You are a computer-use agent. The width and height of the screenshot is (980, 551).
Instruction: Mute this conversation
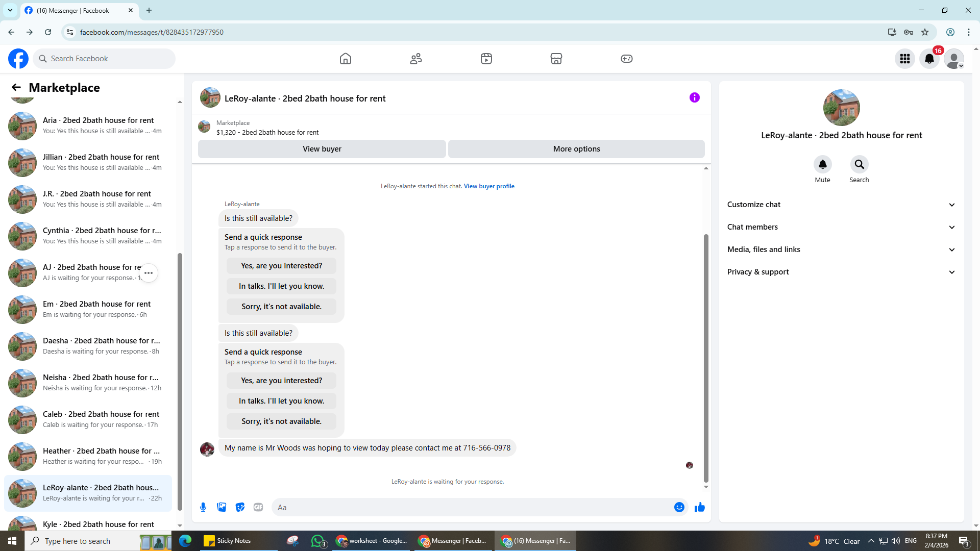(x=822, y=164)
